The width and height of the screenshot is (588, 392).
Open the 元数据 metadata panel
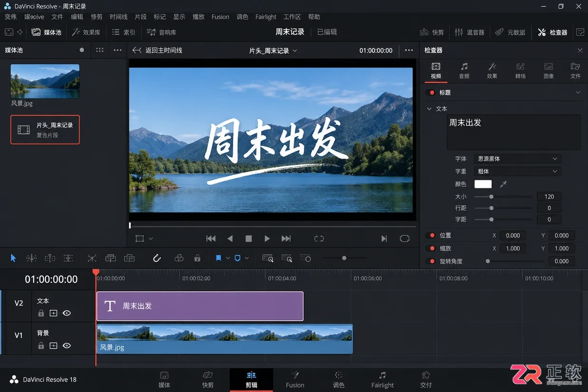(x=510, y=32)
